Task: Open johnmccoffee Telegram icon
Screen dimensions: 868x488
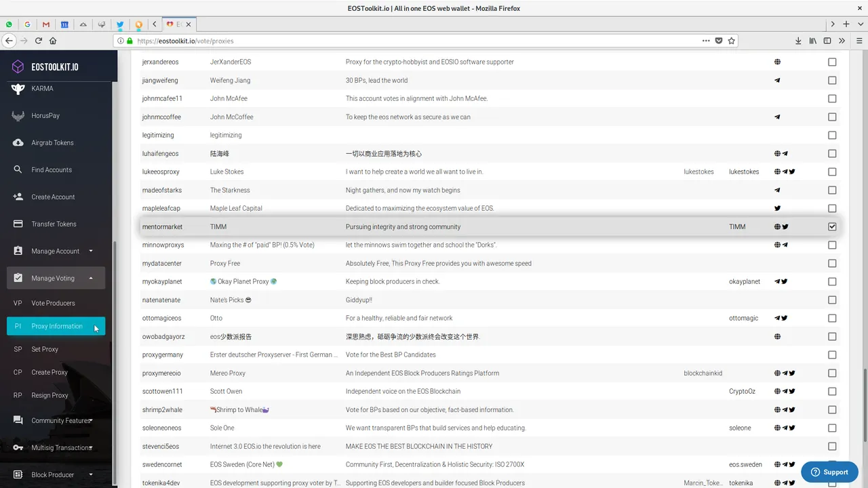Action: [x=777, y=117]
